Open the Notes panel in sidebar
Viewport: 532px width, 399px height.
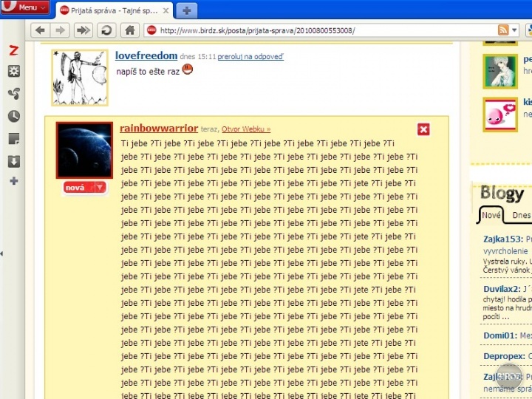(13, 139)
